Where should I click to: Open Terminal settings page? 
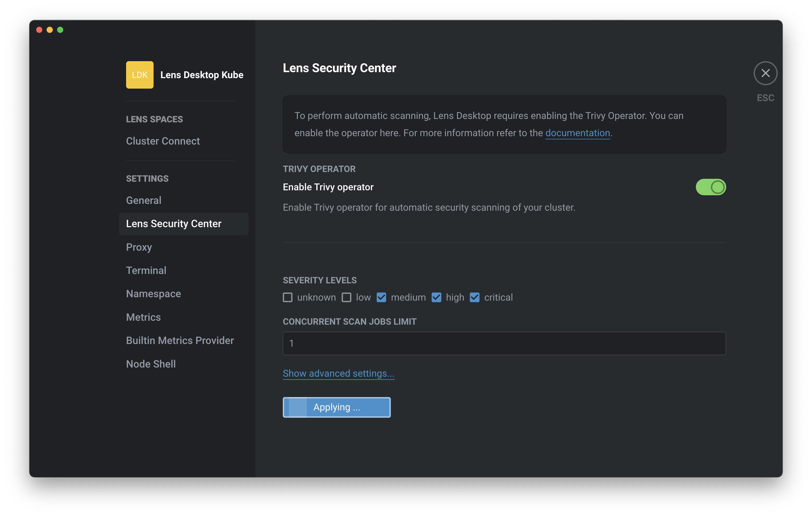pyautogui.click(x=146, y=270)
